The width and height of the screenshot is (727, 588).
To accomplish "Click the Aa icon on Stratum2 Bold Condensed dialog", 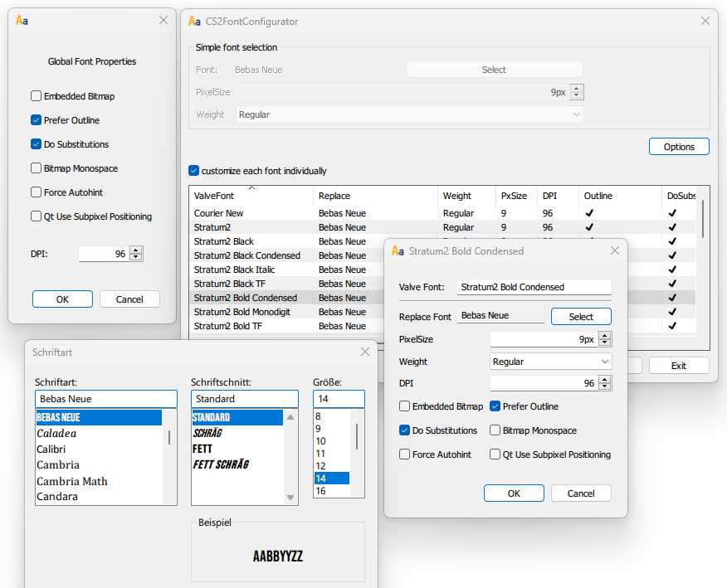I will 397,250.
